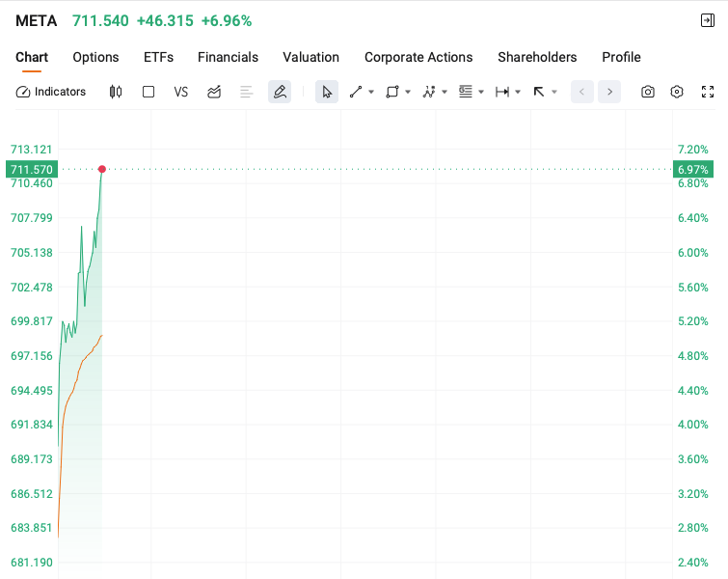Expand the shape tool dropdown arrow
The height and width of the screenshot is (579, 728).
tap(408, 92)
